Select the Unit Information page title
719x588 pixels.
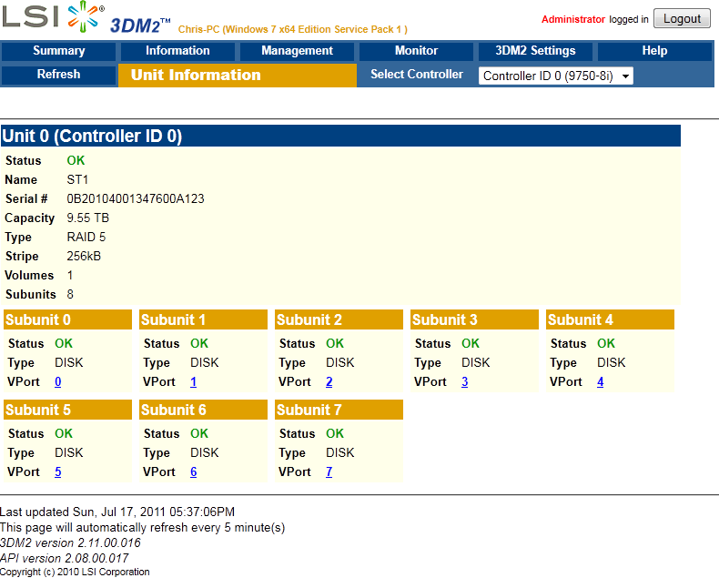pos(196,75)
